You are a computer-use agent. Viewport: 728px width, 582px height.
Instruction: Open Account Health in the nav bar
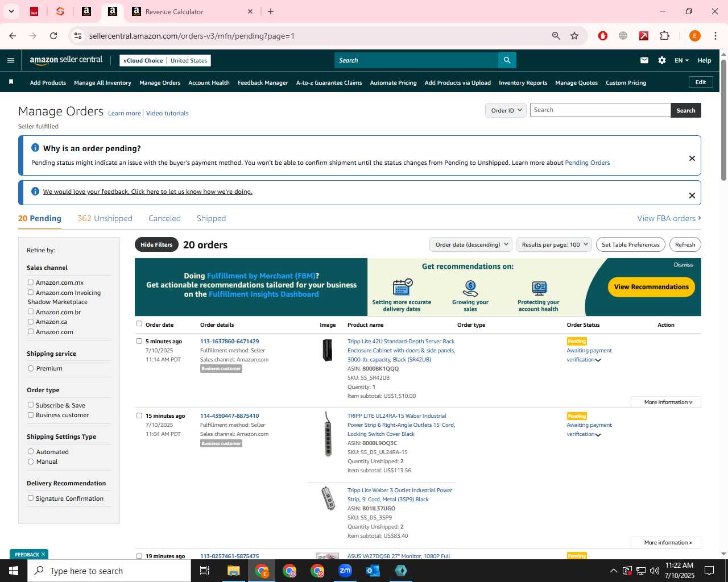[209, 83]
